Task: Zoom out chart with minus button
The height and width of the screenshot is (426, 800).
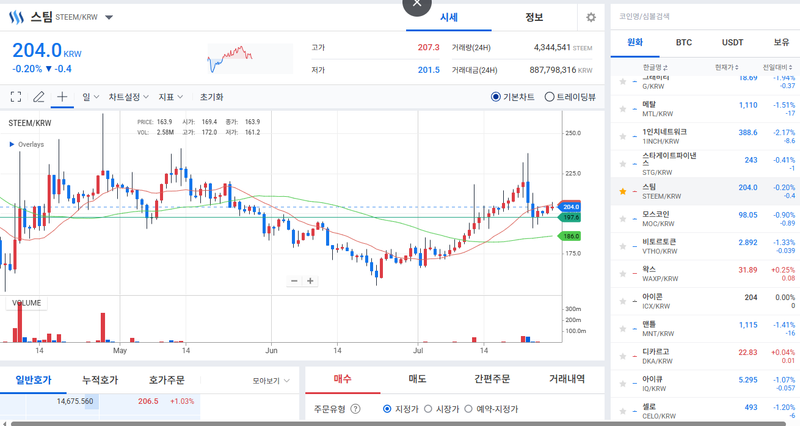Action: tap(294, 281)
